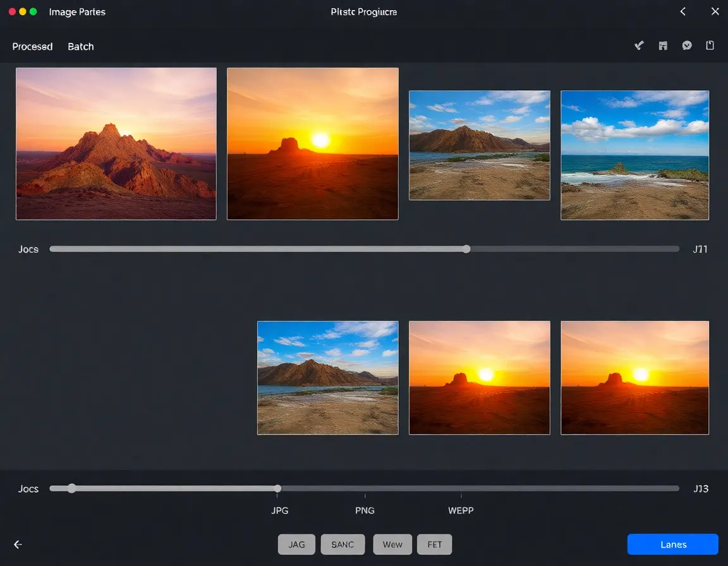Select the PNG format marker
The image size is (728, 566).
[365, 510]
